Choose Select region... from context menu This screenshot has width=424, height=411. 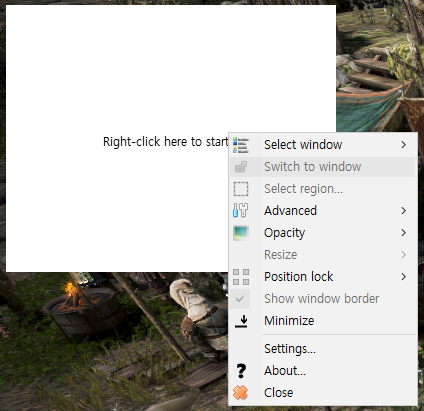[323, 189]
